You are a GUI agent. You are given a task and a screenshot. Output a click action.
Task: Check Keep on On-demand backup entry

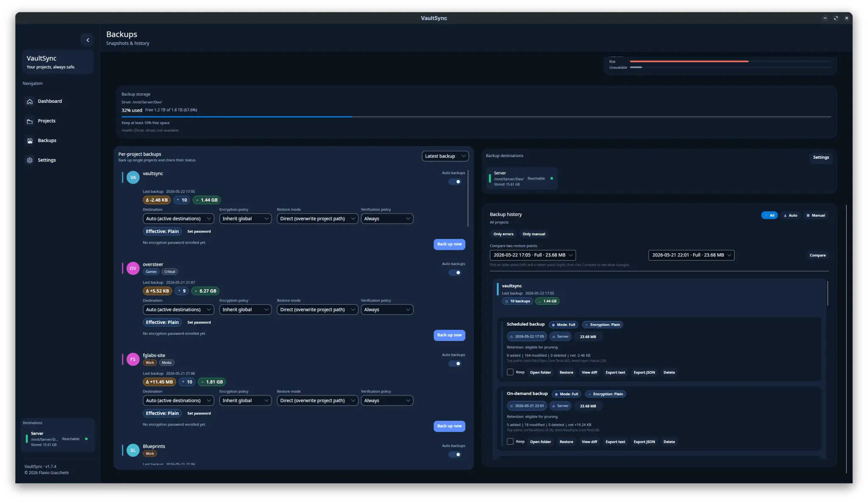510,442
